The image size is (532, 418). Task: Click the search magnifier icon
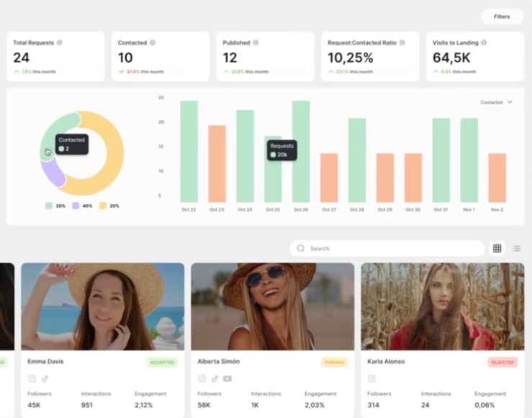click(x=300, y=249)
